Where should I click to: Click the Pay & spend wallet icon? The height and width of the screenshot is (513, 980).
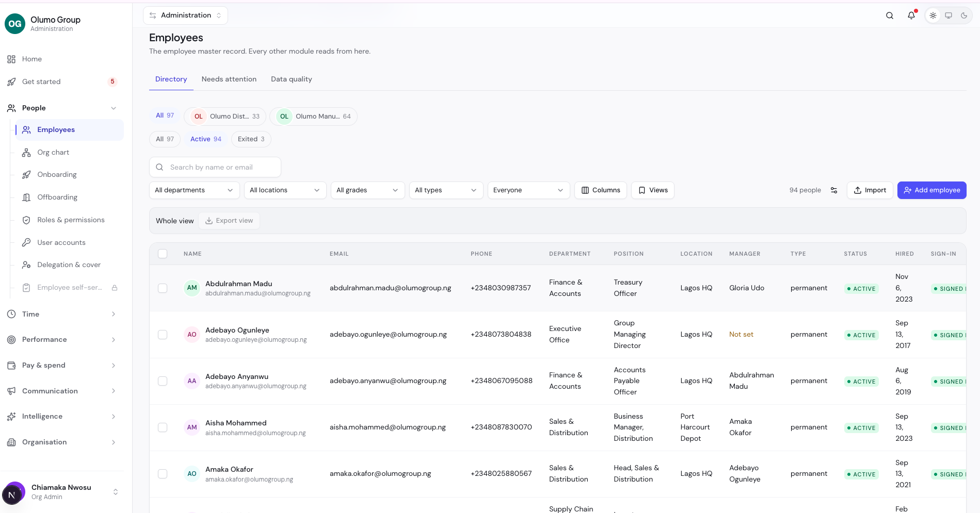[11, 366]
